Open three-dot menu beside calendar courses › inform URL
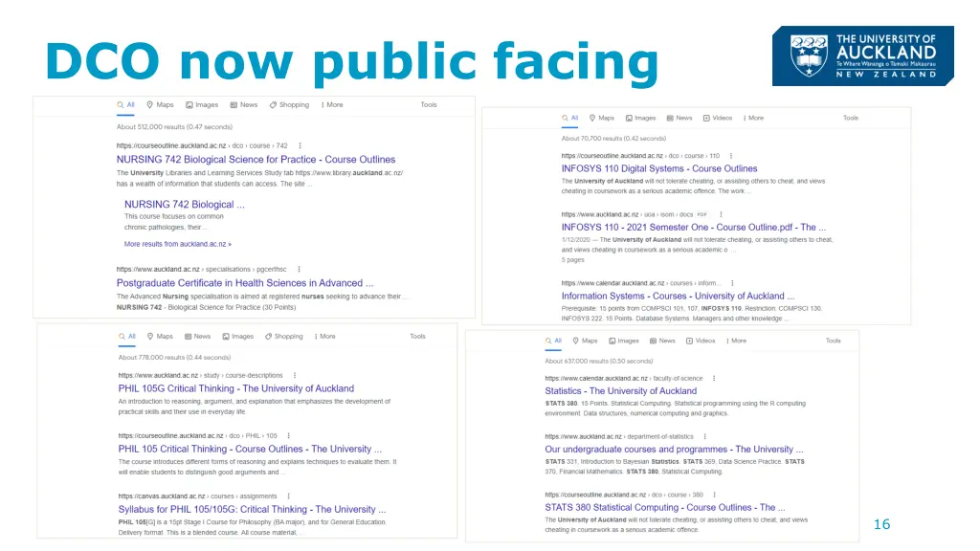This screenshot has width=980, height=551. [732, 283]
